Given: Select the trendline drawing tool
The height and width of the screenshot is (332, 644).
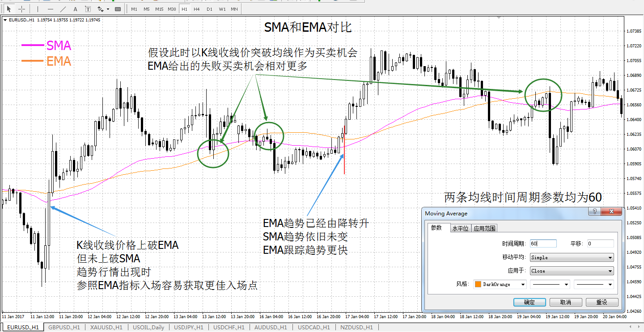Looking at the screenshot, I should click(x=63, y=9).
